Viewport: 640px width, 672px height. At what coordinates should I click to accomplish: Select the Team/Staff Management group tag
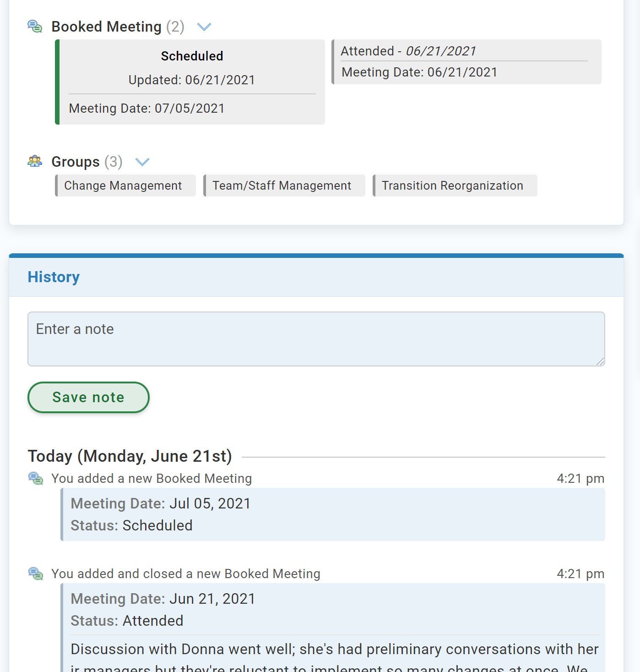[x=282, y=186]
